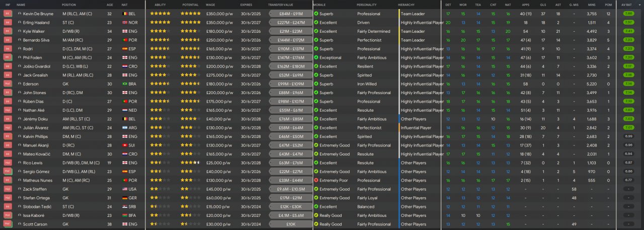Viewport: 644px width, 230px height.
Task: Click the £10K transfer value for Scott Carson
Action: [290, 224]
